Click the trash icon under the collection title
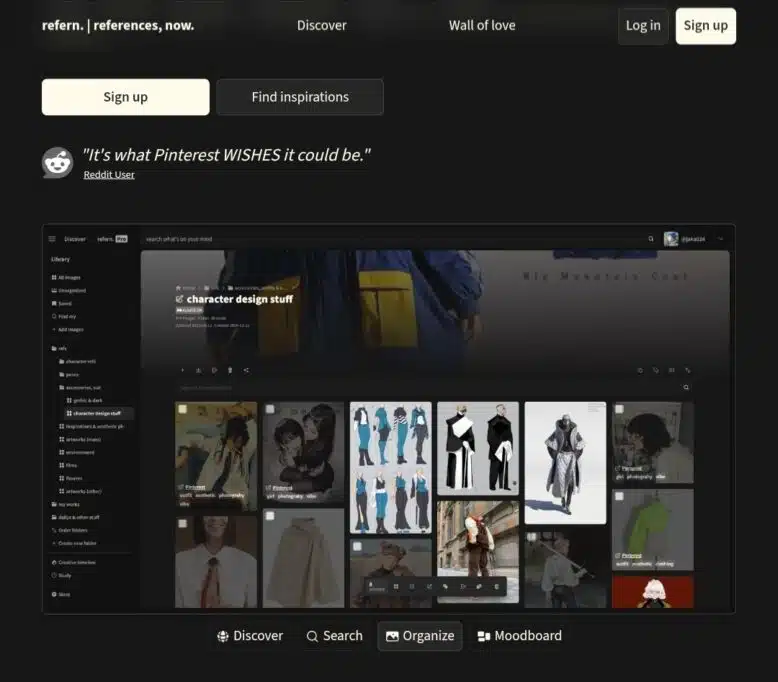This screenshot has width=778, height=682. 230,370
